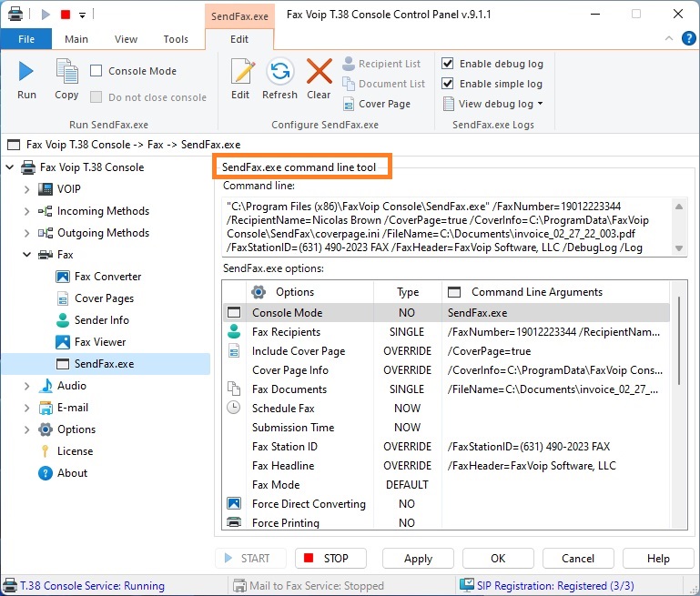The height and width of the screenshot is (596, 700).
Task: Disable the Enable simple log checkbox
Action: click(447, 84)
